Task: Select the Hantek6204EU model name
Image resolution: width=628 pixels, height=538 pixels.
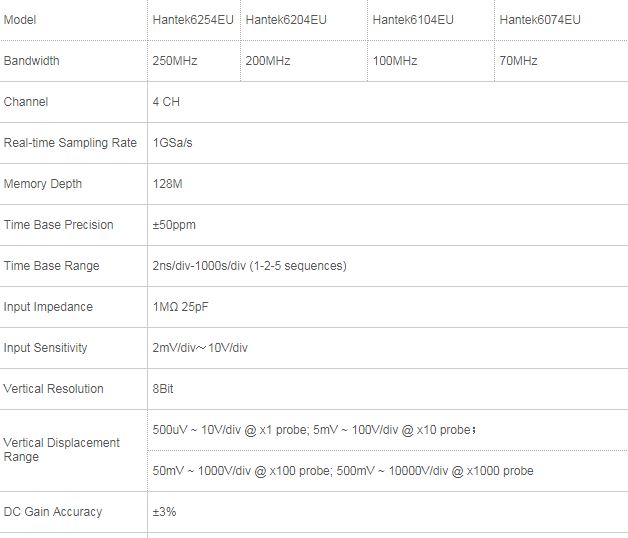Action: click(286, 20)
